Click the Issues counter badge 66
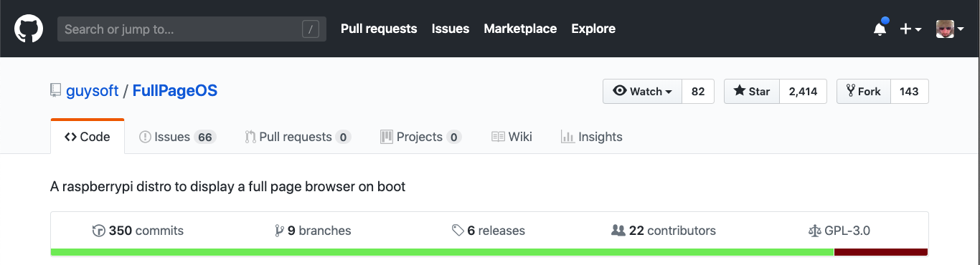 click(x=205, y=137)
